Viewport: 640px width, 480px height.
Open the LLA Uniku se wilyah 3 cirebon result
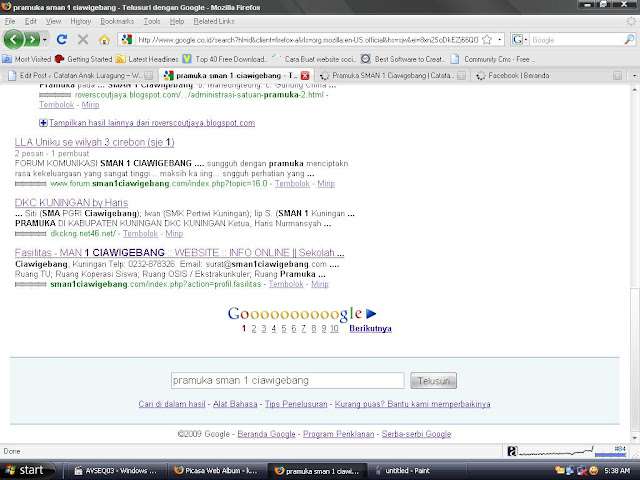94,142
